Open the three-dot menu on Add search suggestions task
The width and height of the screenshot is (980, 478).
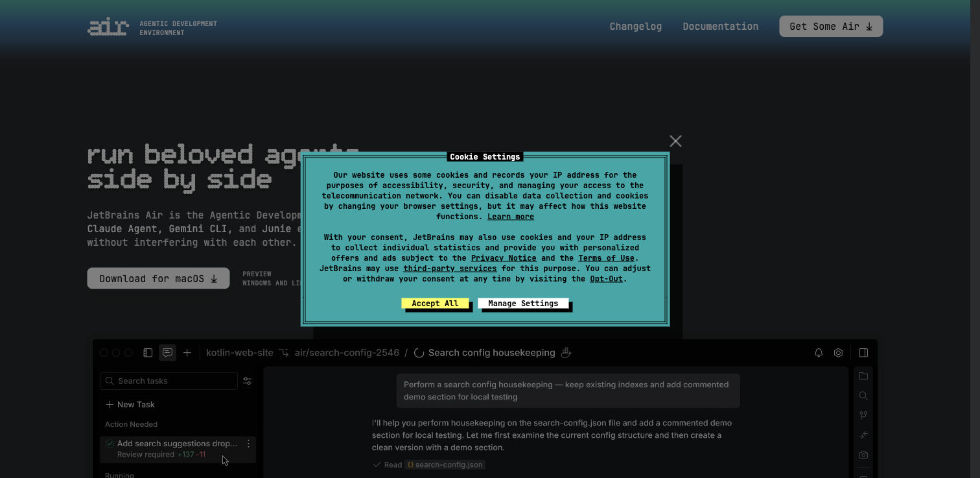tap(248, 444)
